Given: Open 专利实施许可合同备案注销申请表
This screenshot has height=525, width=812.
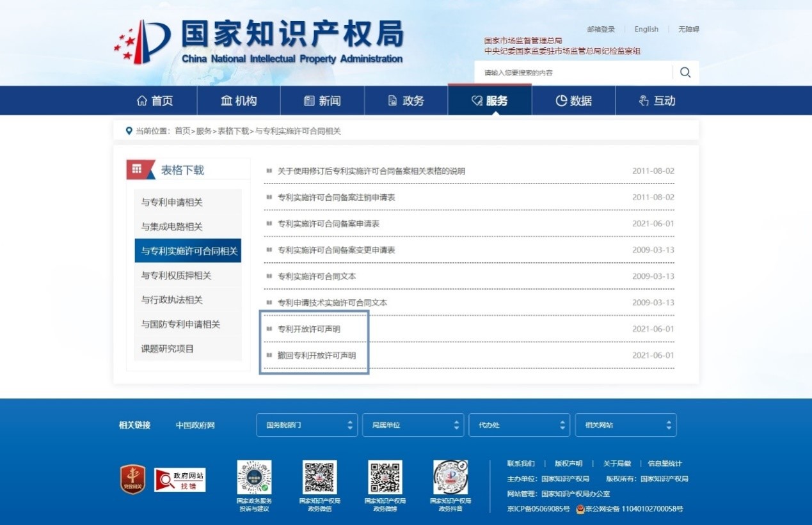Looking at the screenshot, I should click(x=336, y=198).
